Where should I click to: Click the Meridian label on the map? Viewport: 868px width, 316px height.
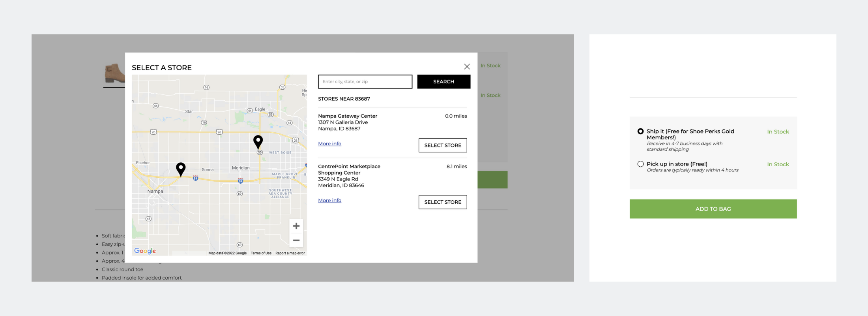(x=241, y=168)
